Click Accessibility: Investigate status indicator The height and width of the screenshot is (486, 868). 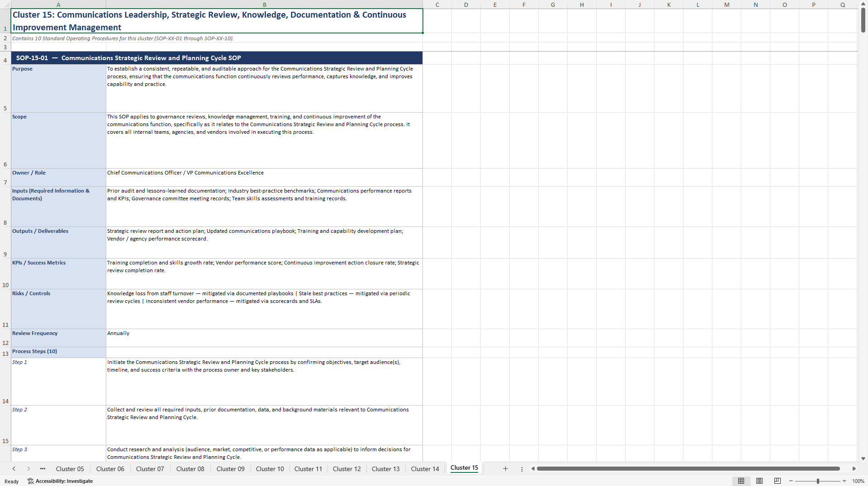[x=60, y=481]
